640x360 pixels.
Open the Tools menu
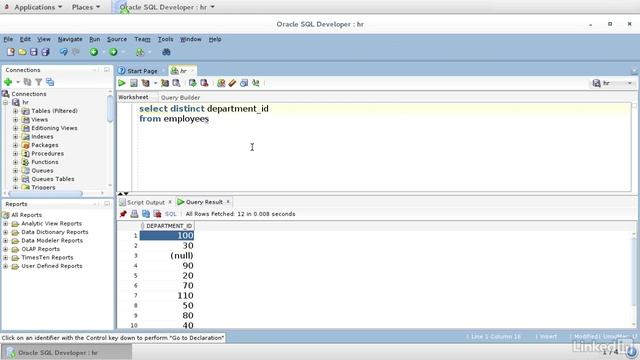165,39
